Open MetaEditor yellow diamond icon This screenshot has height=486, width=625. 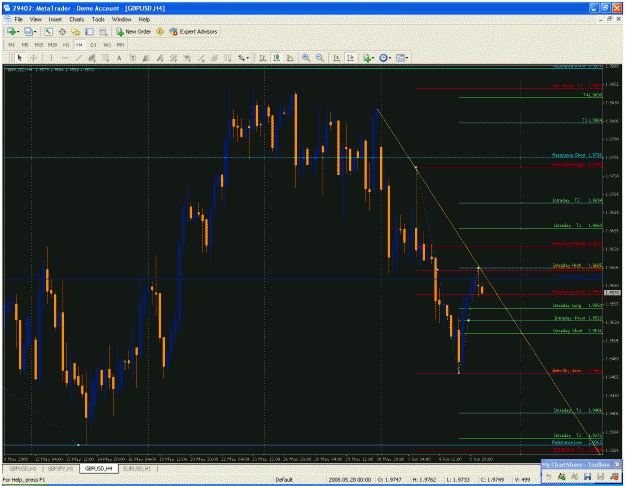[x=160, y=31]
